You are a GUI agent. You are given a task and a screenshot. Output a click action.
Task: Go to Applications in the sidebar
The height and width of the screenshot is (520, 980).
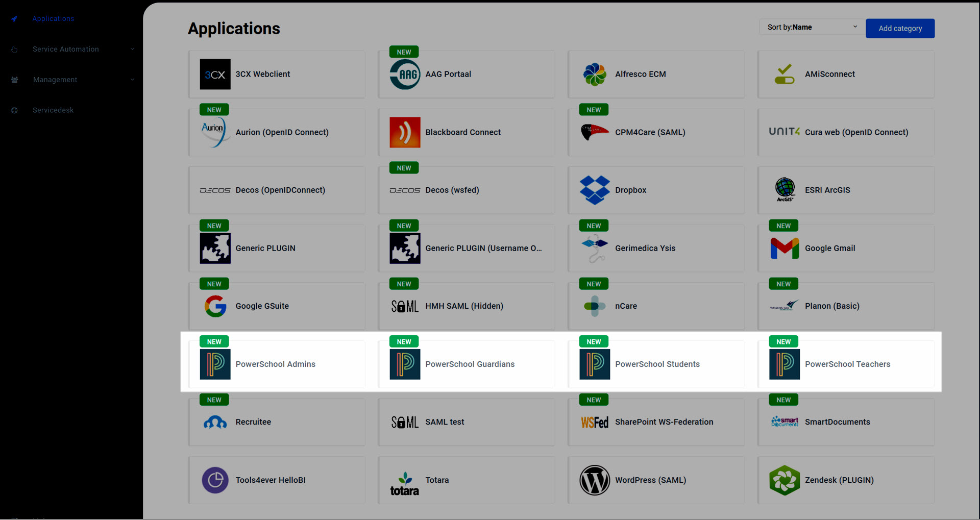coord(53,19)
